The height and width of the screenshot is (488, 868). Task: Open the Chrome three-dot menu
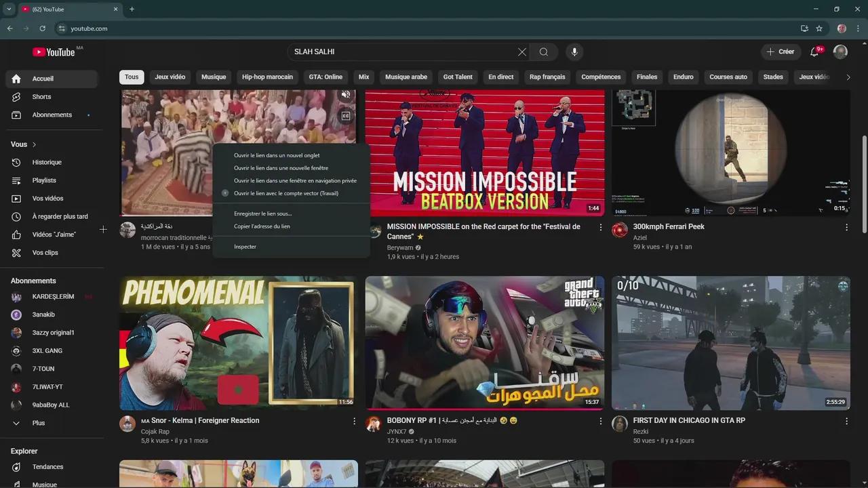pos(858,28)
